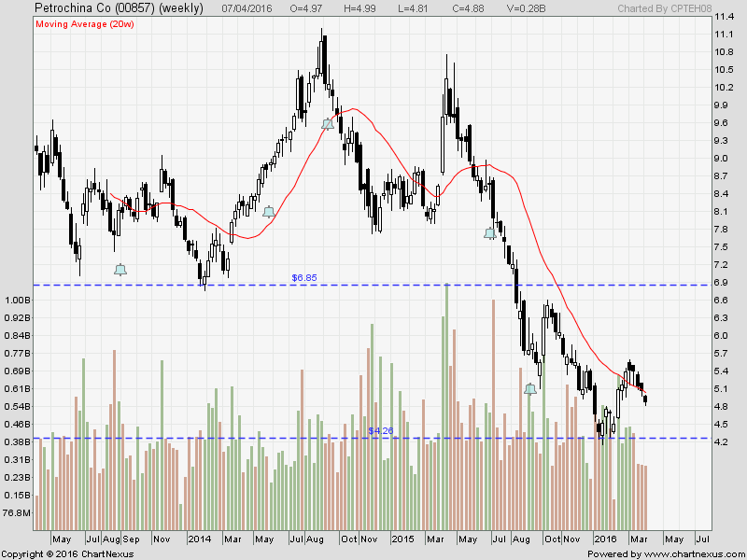Click the high value 'H=4.99'
Image resolution: width=747 pixels, height=560 pixels.
point(360,8)
